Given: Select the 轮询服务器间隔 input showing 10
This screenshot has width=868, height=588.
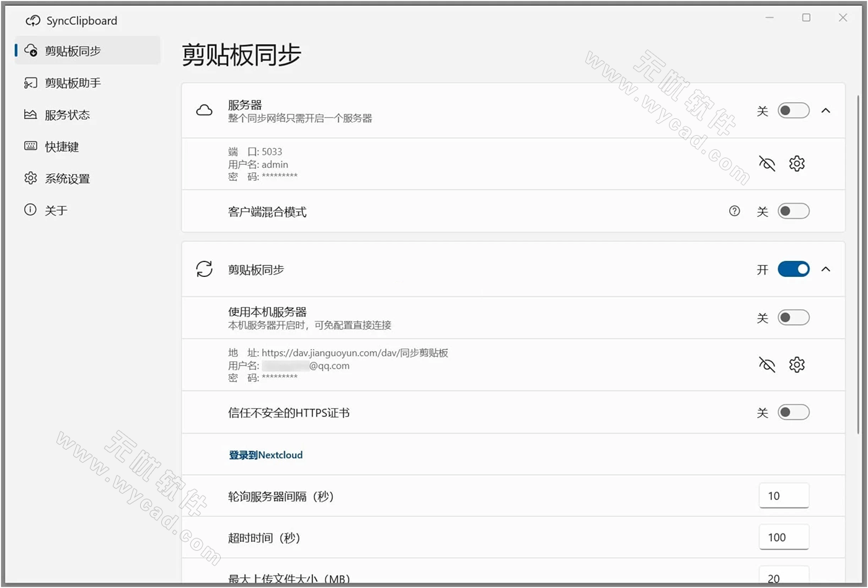Looking at the screenshot, I should (x=784, y=495).
